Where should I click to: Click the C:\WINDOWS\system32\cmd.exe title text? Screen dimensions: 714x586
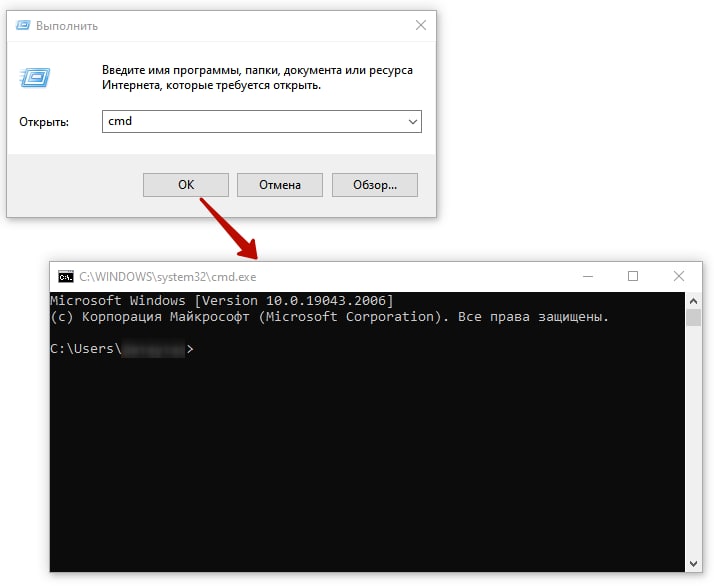[x=168, y=277]
